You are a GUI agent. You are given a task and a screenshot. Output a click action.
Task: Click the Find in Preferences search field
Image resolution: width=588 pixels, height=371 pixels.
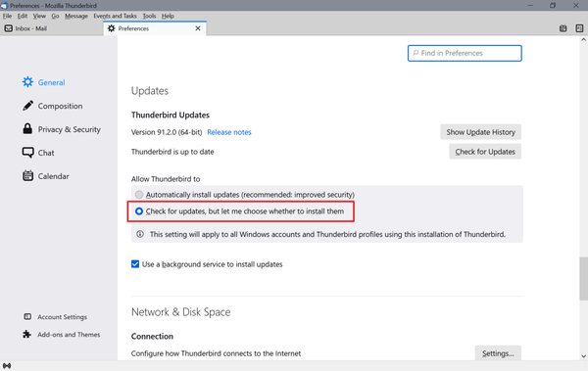(x=465, y=53)
